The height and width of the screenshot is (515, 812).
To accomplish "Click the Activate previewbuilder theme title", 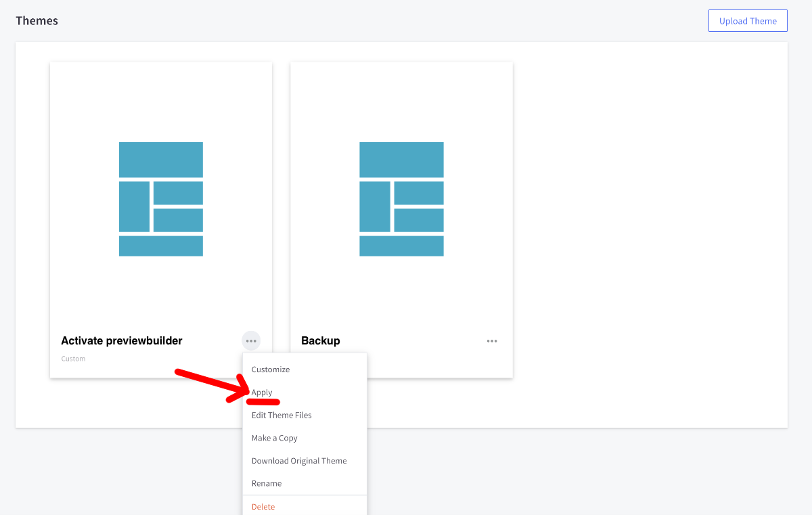I will coord(122,340).
